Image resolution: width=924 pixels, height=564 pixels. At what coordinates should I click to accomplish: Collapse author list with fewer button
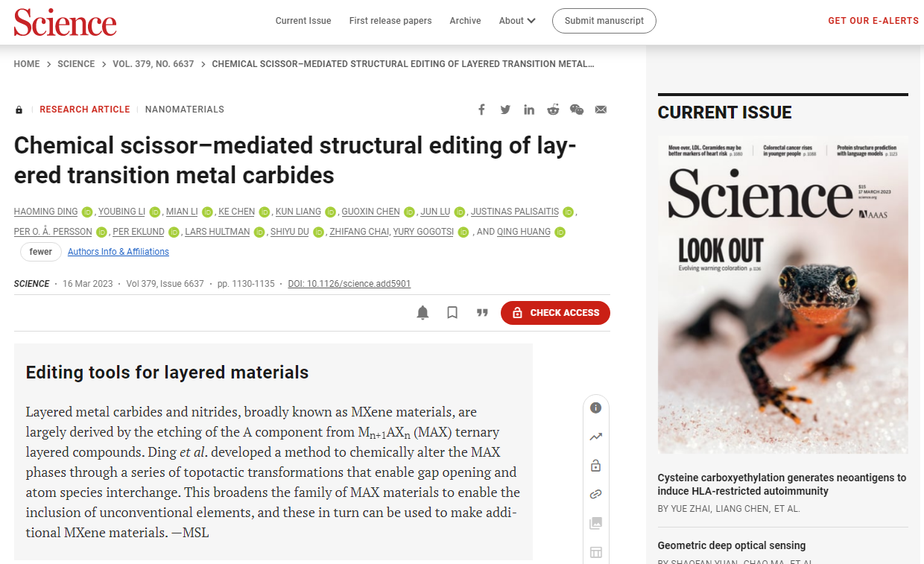41,252
